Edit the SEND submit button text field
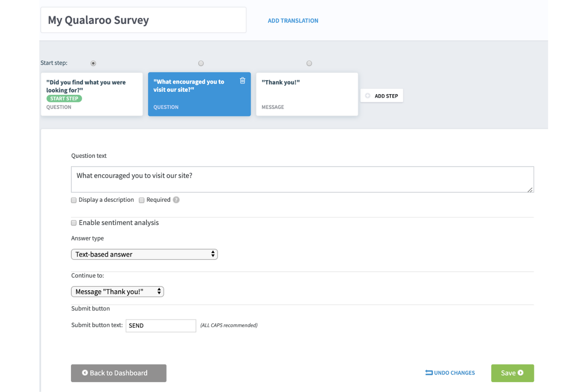Image resolution: width=588 pixels, height=392 pixels. pyautogui.click(x=161, y=325)
